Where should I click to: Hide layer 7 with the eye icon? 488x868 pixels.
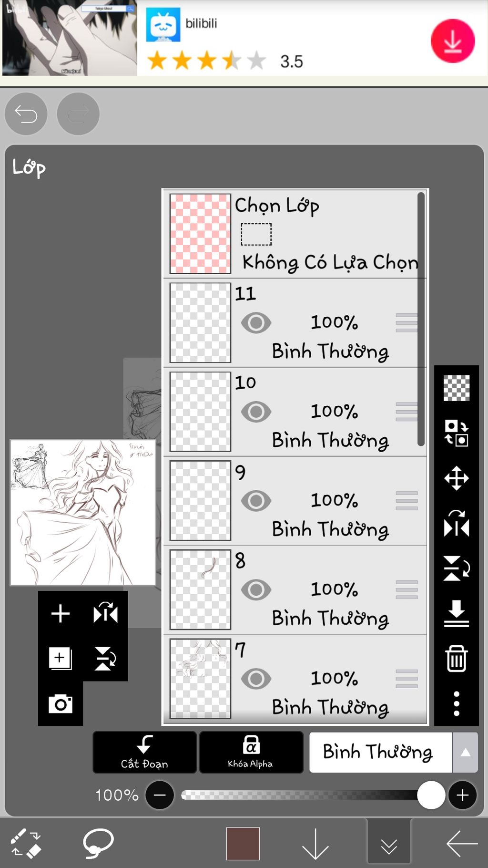tap(256, 679)
